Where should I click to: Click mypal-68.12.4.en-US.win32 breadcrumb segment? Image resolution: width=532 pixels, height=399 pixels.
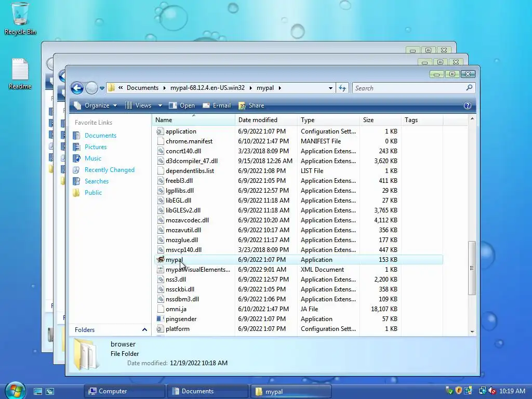207,88
